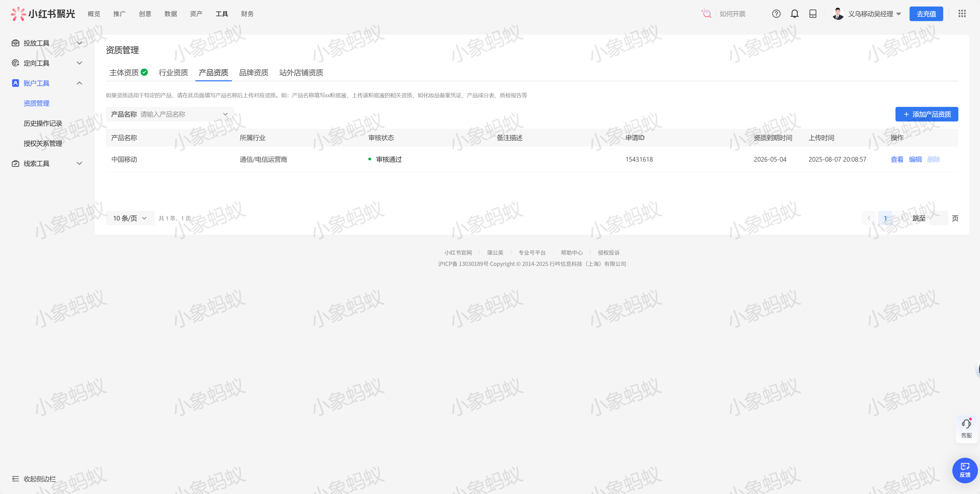Click 查看 for 中国移动 row

[x=897, y=159]
